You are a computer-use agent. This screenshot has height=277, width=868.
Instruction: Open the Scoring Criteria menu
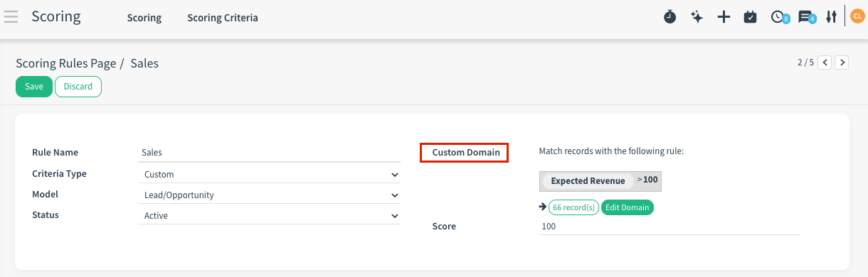223,18
